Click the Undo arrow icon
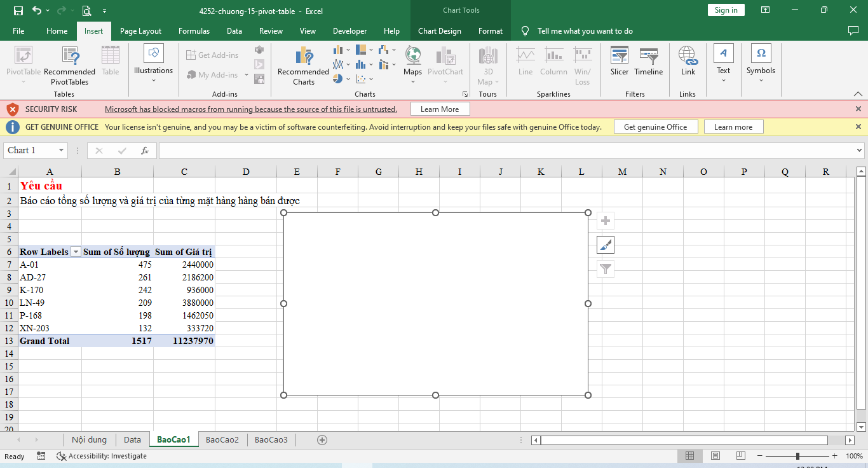The image size is (868, 468). point(37,10)
